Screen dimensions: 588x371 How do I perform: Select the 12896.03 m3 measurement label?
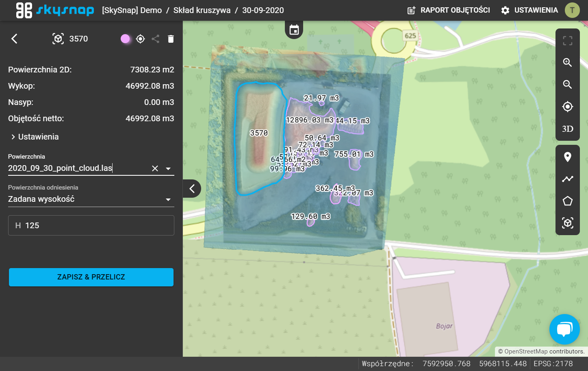point(310,120)
